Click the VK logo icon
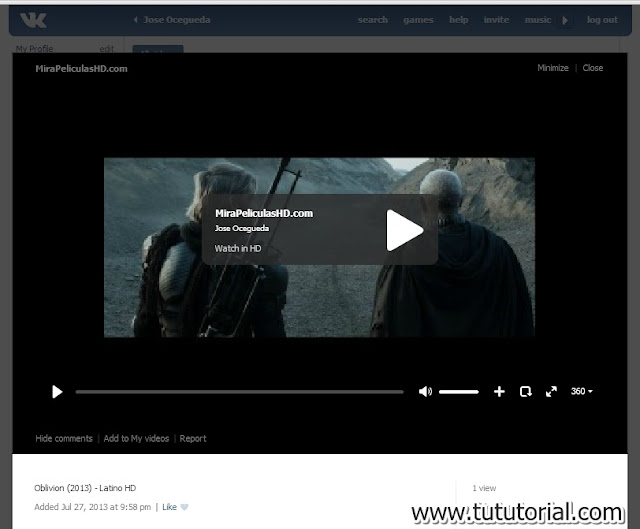Viewport: 640px width, 529px height. click(33, 20)
